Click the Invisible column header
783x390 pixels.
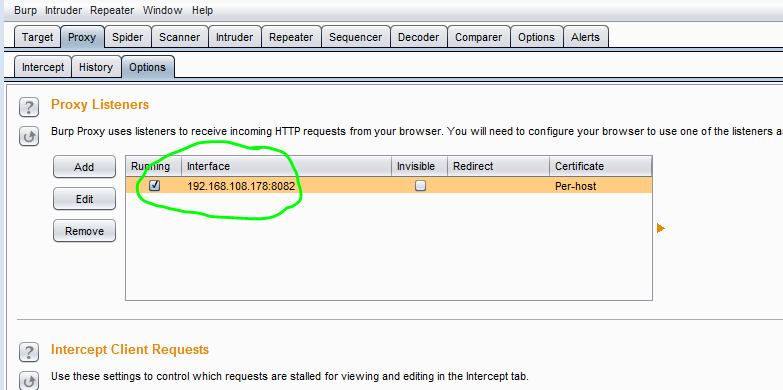pyautogui.click(x=419, y=166)
